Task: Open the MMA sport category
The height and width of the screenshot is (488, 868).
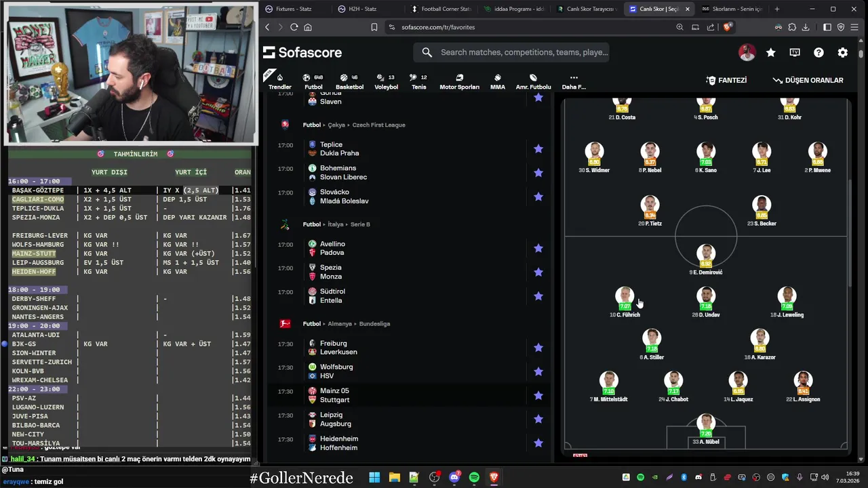Action: pos(498,81)
